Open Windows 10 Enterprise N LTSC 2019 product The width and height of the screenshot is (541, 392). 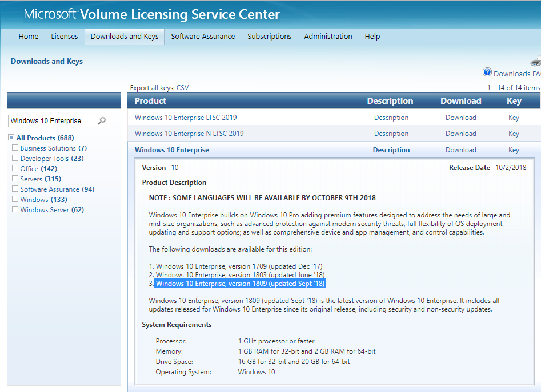pos(189,134)
